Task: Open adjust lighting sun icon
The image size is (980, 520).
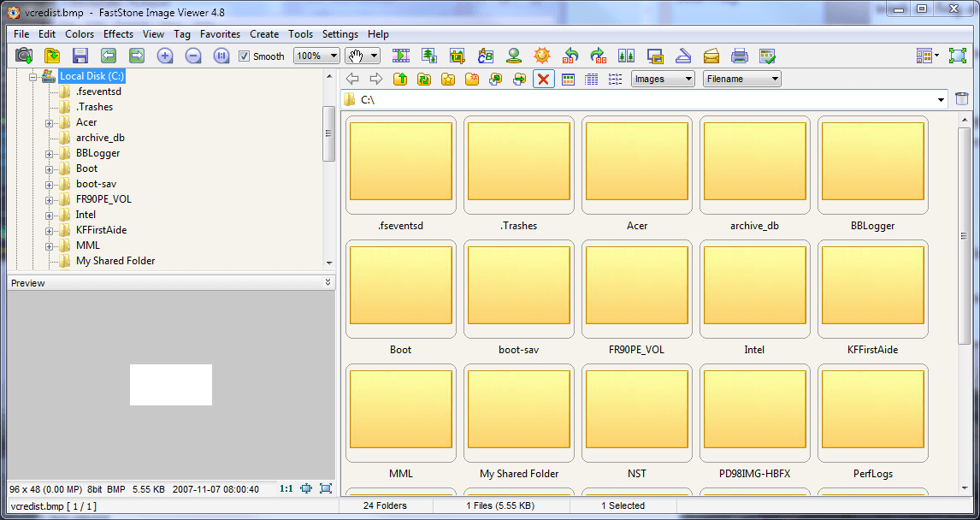Action: 542,56
